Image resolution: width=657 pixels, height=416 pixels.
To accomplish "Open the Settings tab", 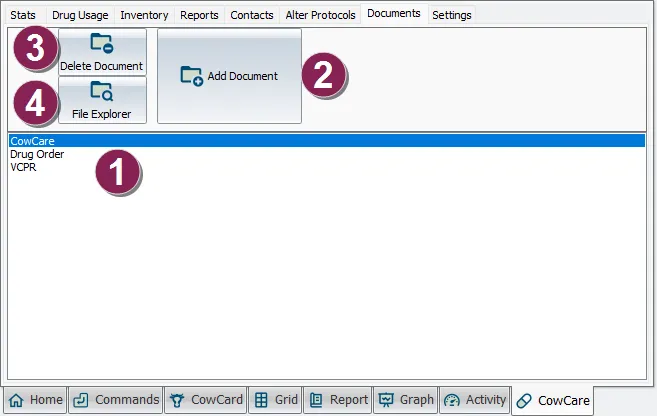I will tap(452, 15).
